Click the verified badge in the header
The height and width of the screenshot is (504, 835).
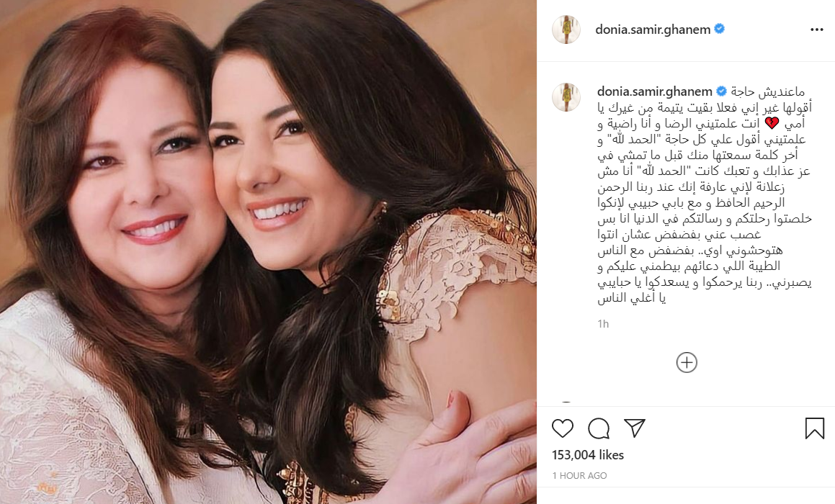(719, 29)
